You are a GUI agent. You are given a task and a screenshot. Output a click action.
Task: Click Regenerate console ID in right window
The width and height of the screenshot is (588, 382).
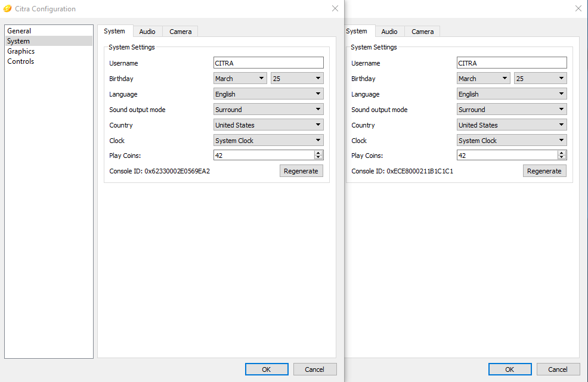tap(544, 171)
